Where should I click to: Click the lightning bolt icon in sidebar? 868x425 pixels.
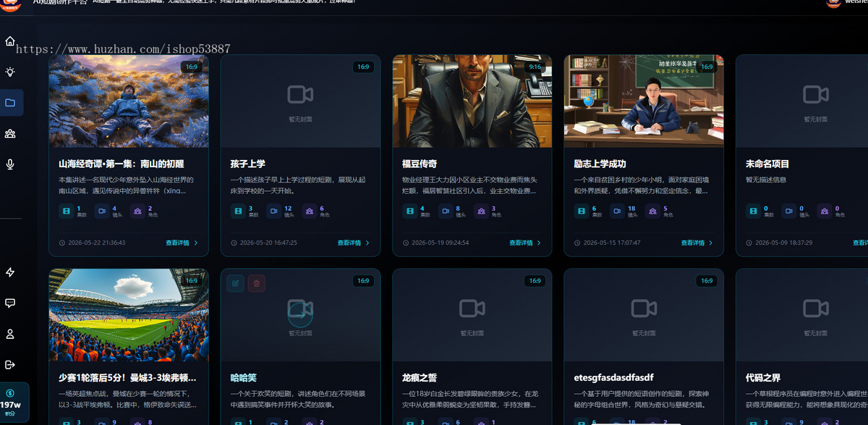10,272
